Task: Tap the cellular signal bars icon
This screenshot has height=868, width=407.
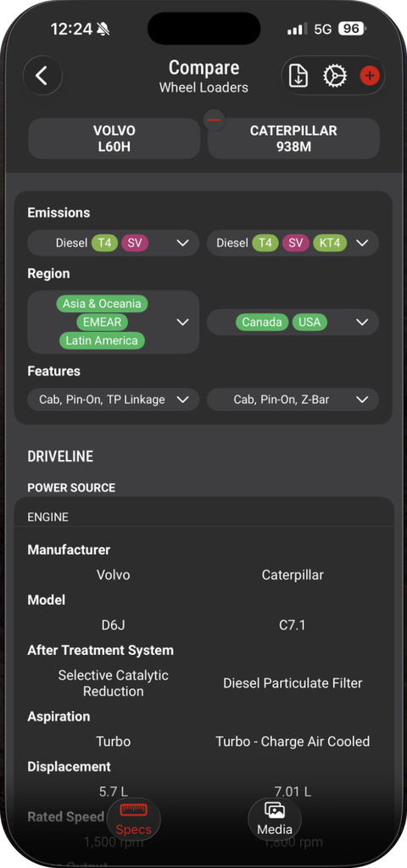Action: coord(298,29)
